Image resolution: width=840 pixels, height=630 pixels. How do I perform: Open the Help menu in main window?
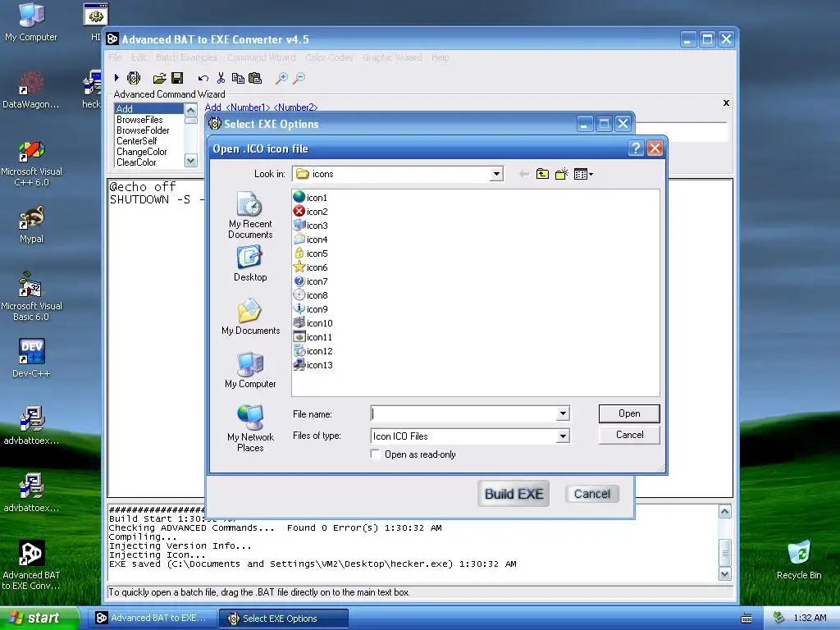(x=441, y=57)
